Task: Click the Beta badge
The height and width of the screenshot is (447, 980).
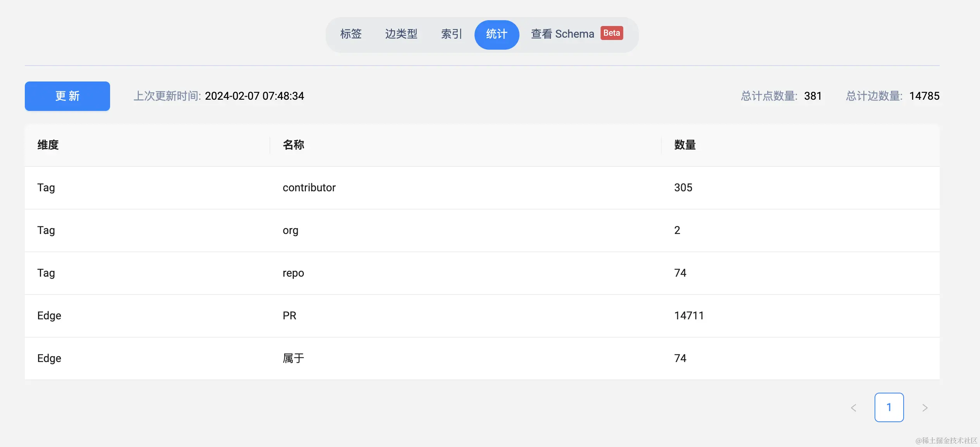Action: point(611,33)
